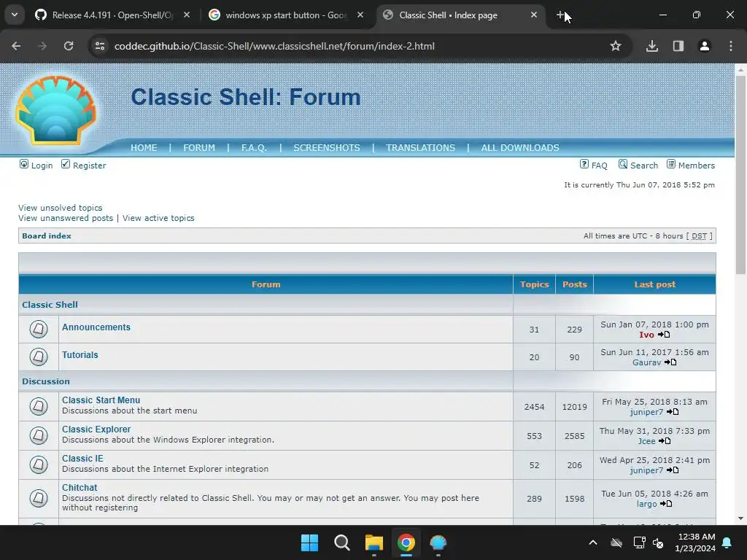Viewport: 747px width, 560px height.
Task: Open the Announcements forum status icon
Action: [39, 329]
